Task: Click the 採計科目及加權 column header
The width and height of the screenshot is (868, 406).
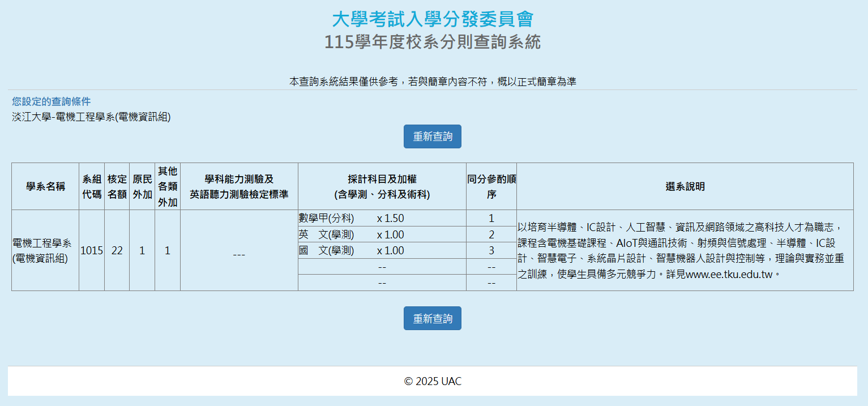Action: (x=382, y=186)
